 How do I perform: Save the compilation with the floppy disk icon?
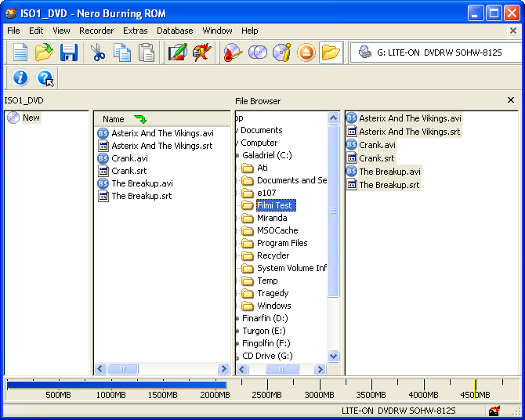click(69, 52)
